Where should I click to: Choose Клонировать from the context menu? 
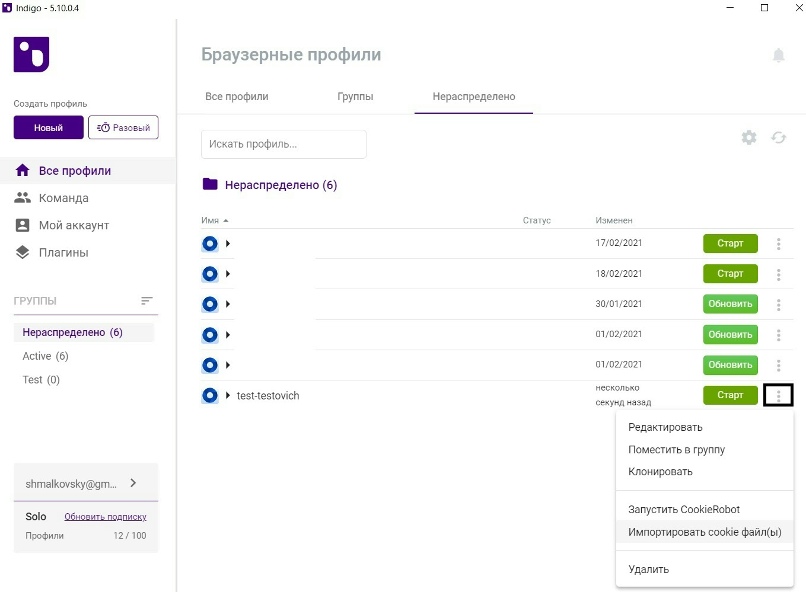pyautogui.click(x=660, y=471)
